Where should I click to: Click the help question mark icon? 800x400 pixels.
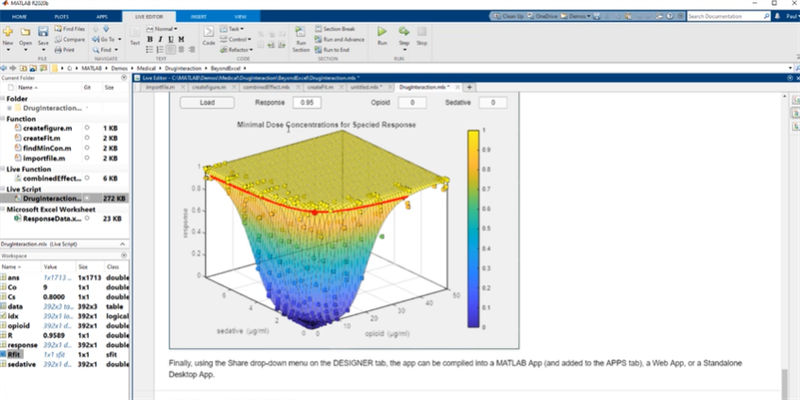pos(669,16)
